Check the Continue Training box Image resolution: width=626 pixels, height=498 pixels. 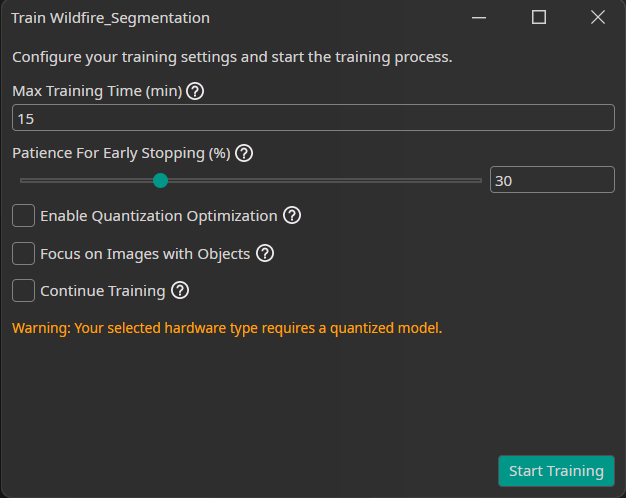coord(23,291)
